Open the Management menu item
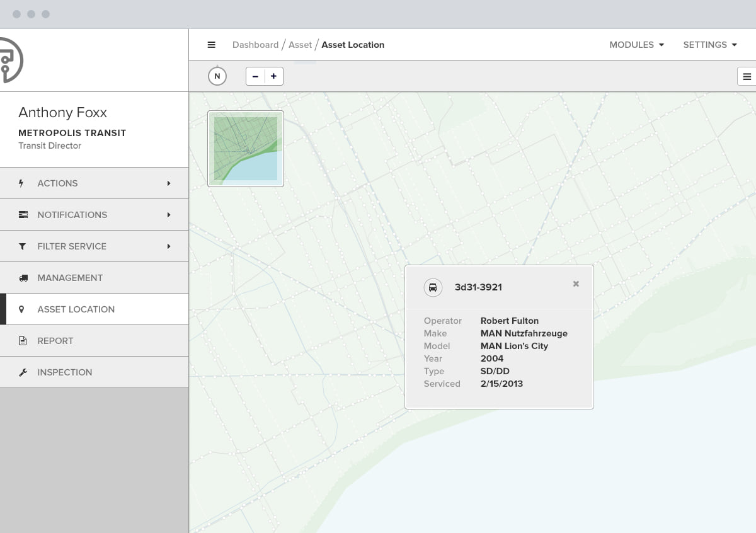The image size is (756, 533). click(94, 278)
